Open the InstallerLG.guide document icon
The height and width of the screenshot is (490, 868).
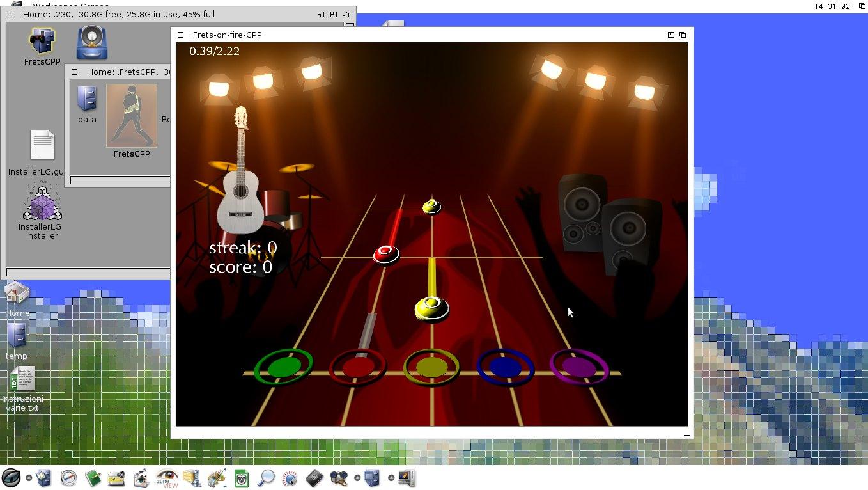click(42, 146)
